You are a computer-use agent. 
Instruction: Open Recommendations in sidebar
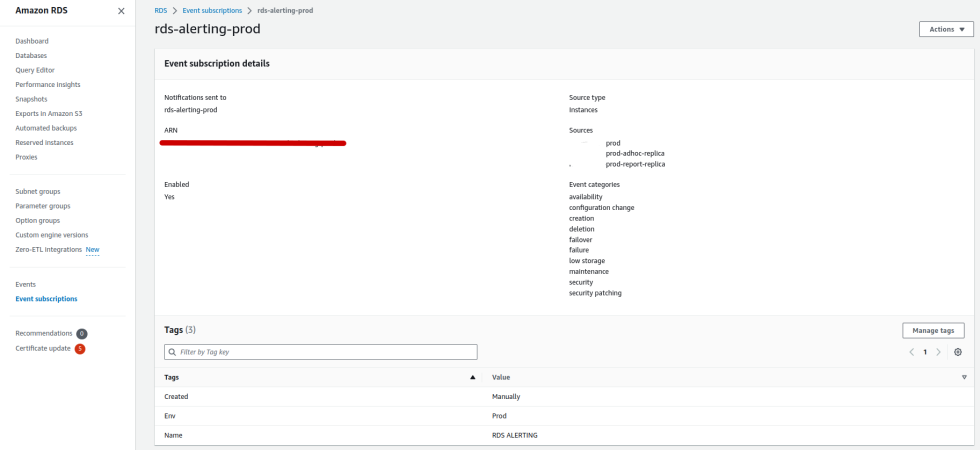[44, 334]
